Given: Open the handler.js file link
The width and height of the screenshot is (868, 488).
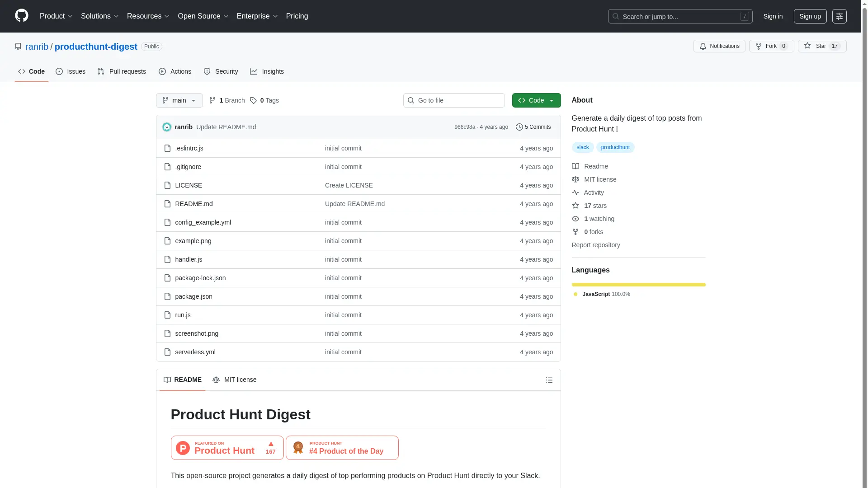Looking at the screenshot, I should click(188, 259).
